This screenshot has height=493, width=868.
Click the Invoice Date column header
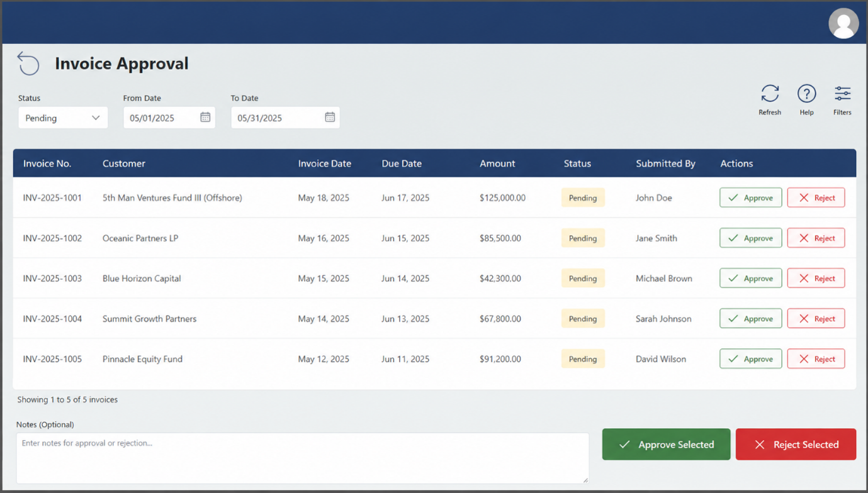tap(325, 163)
